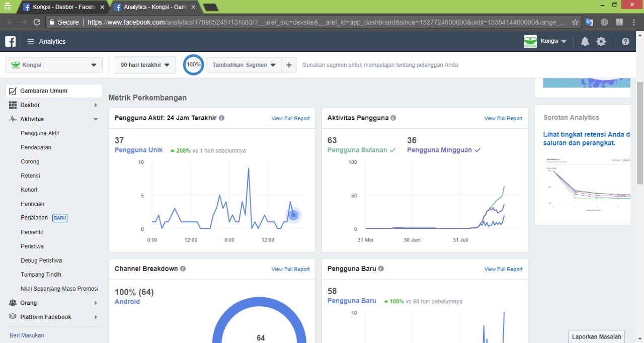644x343 pixels.
Task: Open the help question mark icon
Action: pyautogui.click(x=625, y=42)
